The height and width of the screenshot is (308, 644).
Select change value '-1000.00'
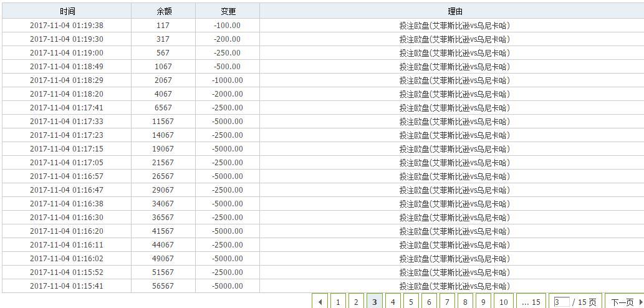[227, 80]
